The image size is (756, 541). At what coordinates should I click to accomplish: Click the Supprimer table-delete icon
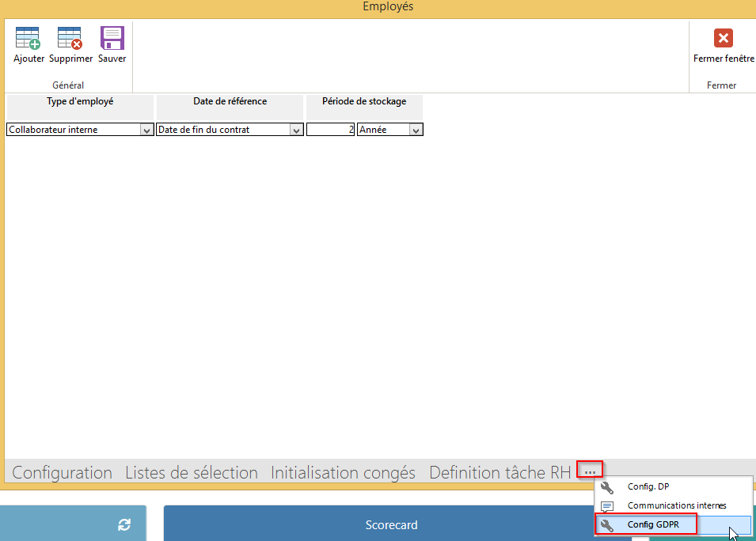(x=70, y=39)
